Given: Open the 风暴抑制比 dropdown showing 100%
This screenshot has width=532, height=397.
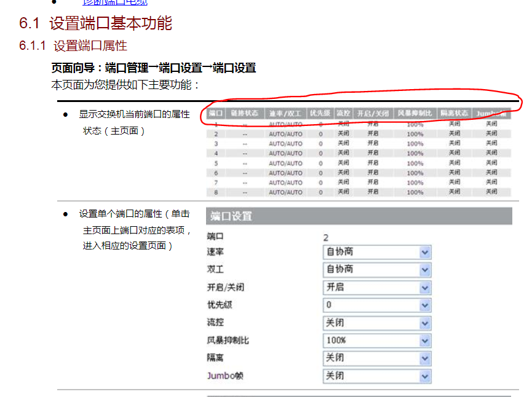Looking at the screenshot, I should coord(377,340).
